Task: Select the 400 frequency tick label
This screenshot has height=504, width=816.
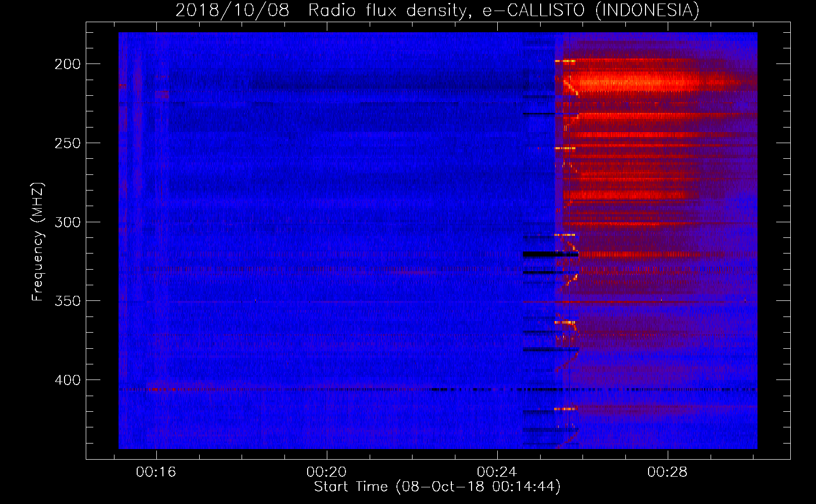Action: click(68, 380)
